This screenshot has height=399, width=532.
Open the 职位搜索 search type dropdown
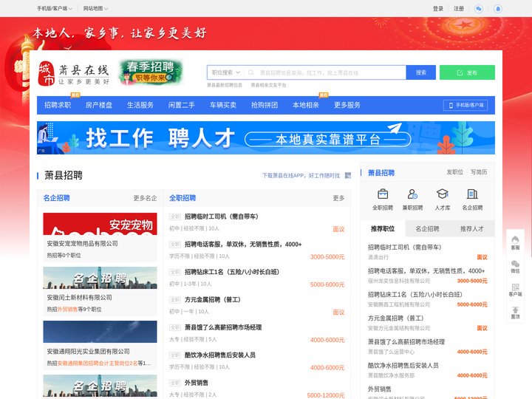click(226, 72)
